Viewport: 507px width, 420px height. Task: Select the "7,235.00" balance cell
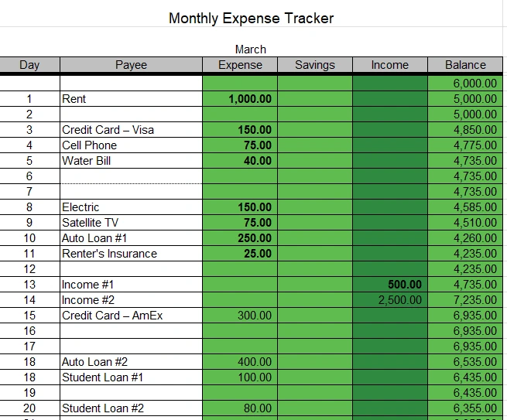(x=465, y=300)
